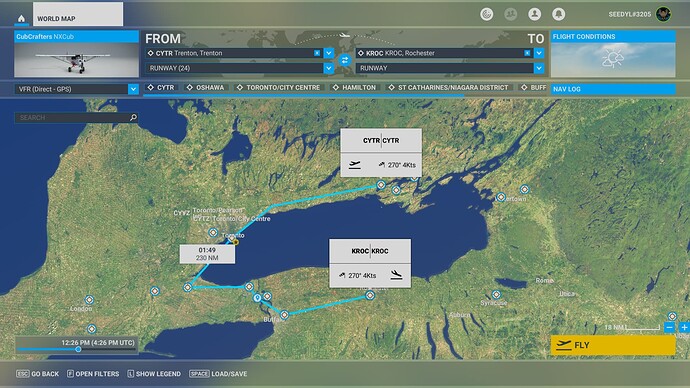Open the friends group icon
Screen dimensions: 690x388
[510, 14]
